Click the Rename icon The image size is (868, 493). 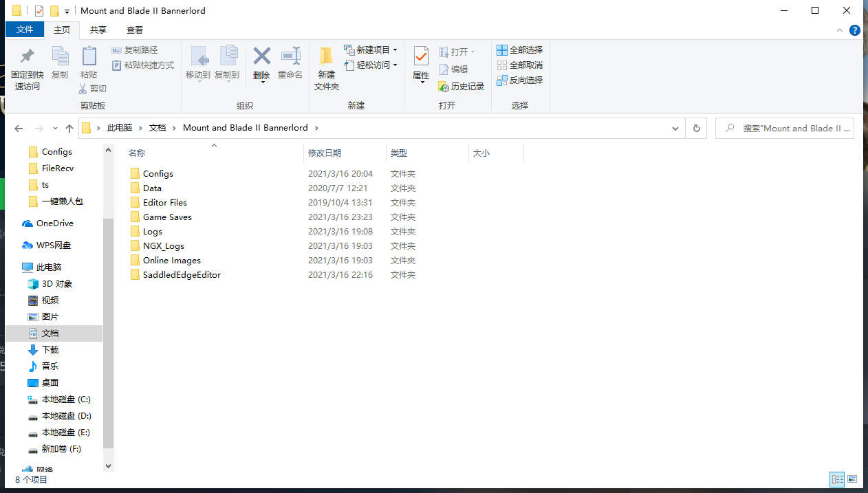point(290,56)
